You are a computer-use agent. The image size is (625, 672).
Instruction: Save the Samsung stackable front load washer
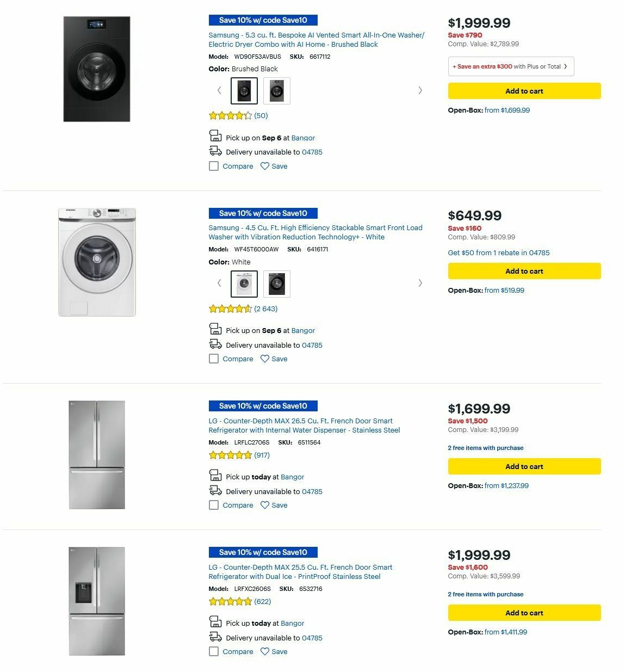(265, 359)
